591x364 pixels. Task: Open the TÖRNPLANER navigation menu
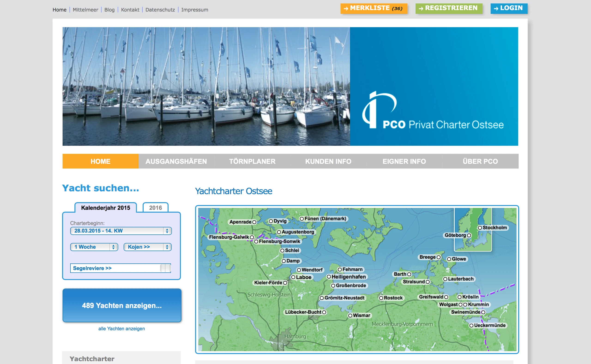252,161
